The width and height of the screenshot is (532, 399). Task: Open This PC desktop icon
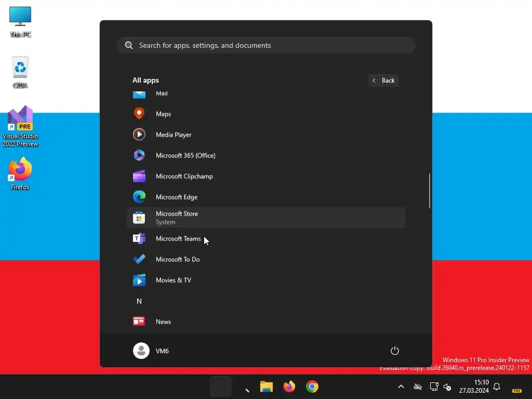coord(20,22)
